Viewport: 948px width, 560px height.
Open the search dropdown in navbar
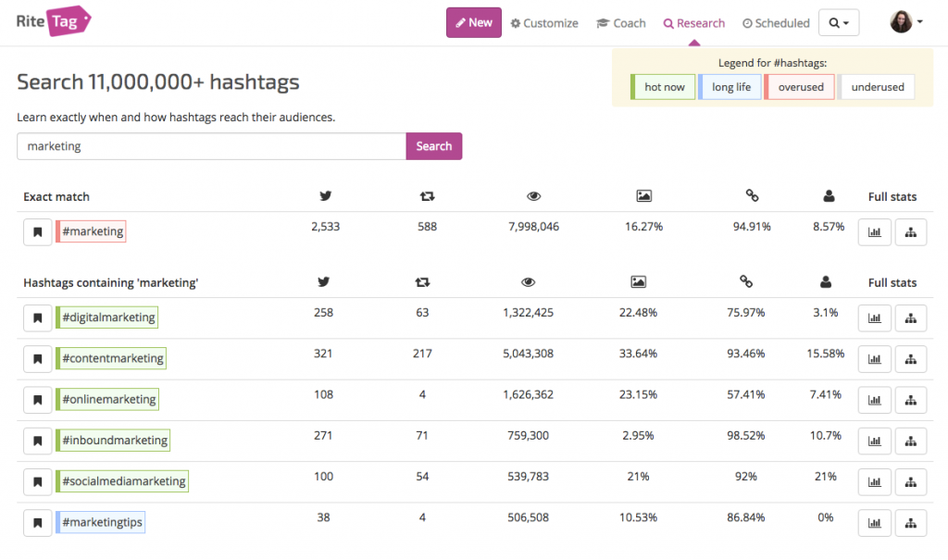tap(839, 23)
